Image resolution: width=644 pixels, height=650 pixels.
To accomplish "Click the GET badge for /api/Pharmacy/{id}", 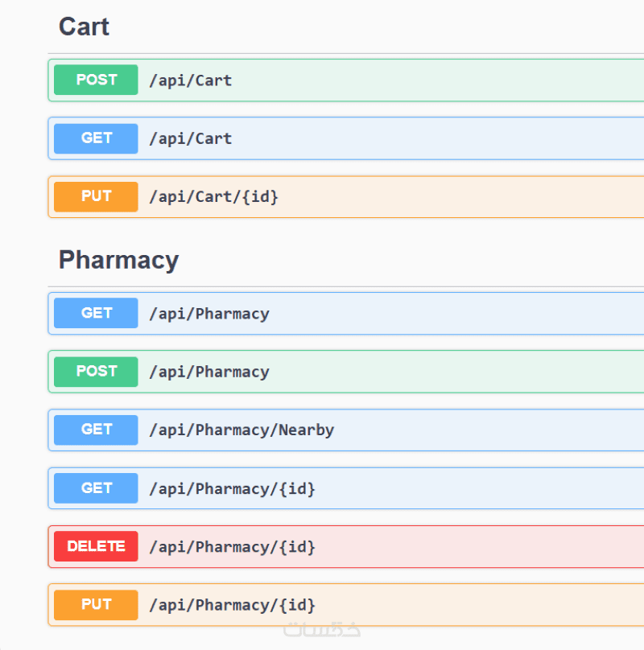I will tap(96, 488).
